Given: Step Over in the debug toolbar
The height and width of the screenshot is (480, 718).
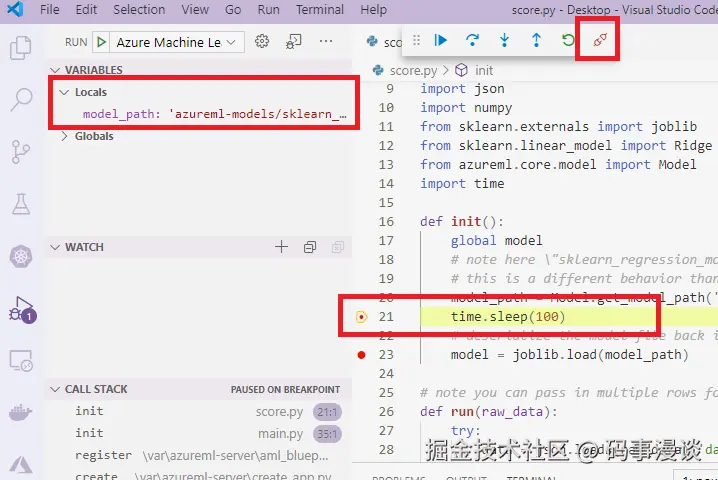Looking at the screenshot, I should click(472, 40).
